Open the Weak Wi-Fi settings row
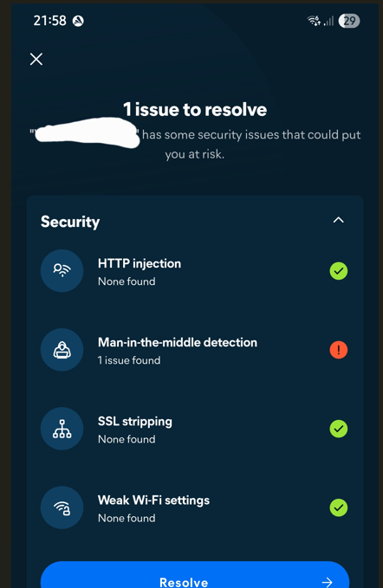383x588 pixels. click(195, 507)
